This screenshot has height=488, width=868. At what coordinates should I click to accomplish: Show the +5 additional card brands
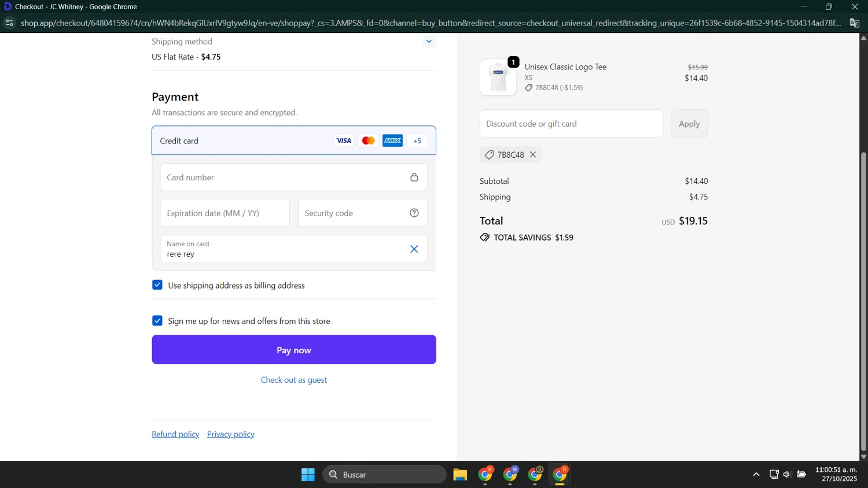[417, 141]
